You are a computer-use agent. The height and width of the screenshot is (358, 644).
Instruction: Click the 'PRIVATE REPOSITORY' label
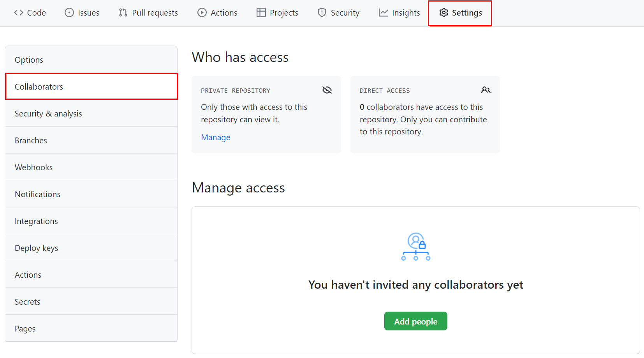coord(236,90)
